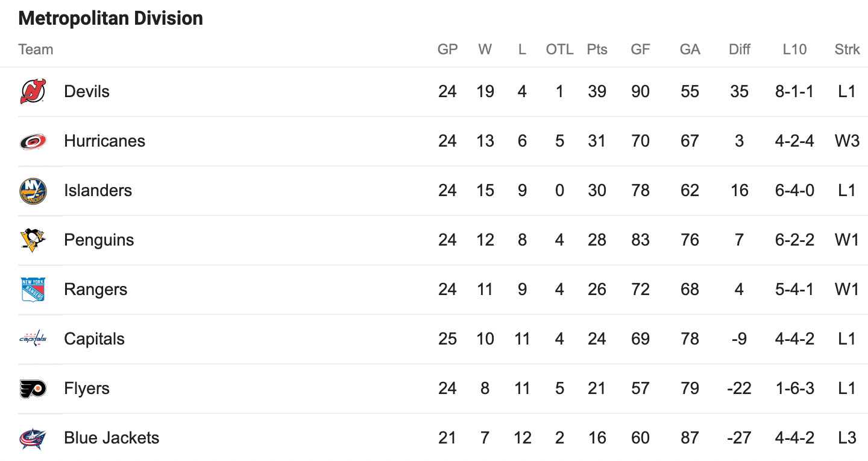Open the Hurricanes team link

point(105,141)
